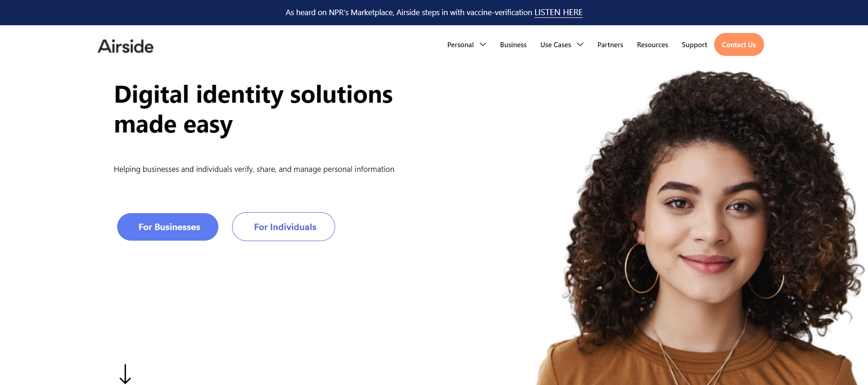
Task: Click the dark blue announcement banner
Action: click(434, 12)
